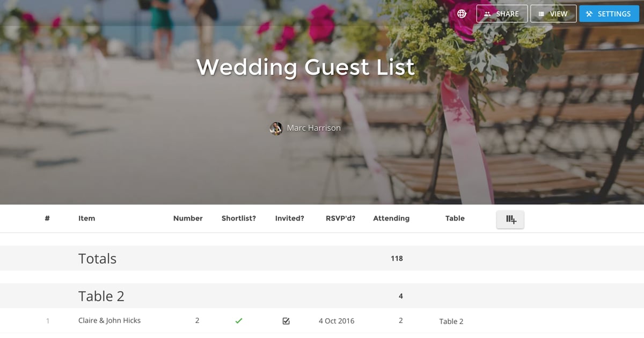
Task: Click the Attending column header
Action: click(391, 218)
